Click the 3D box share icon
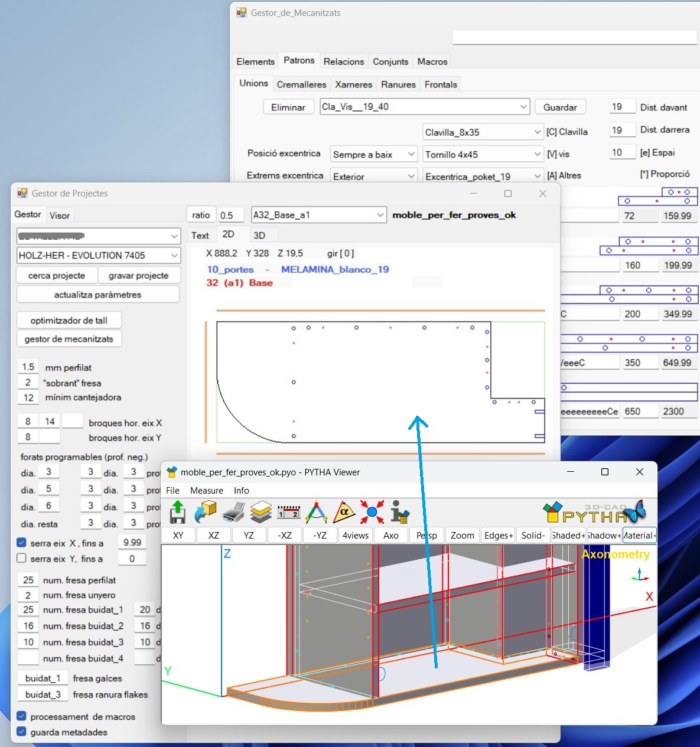This screenshot has height=747, width=700. [x=205, y=512]
